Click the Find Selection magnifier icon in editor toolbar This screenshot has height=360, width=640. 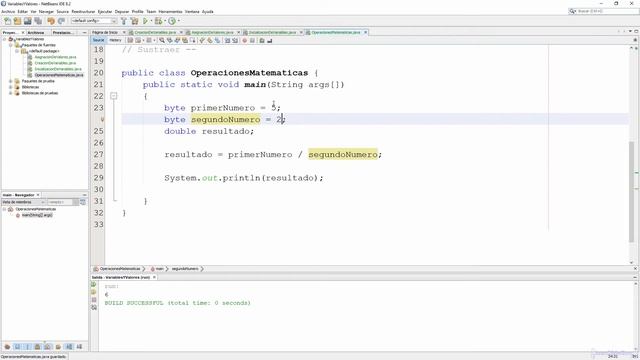point(162,40)
